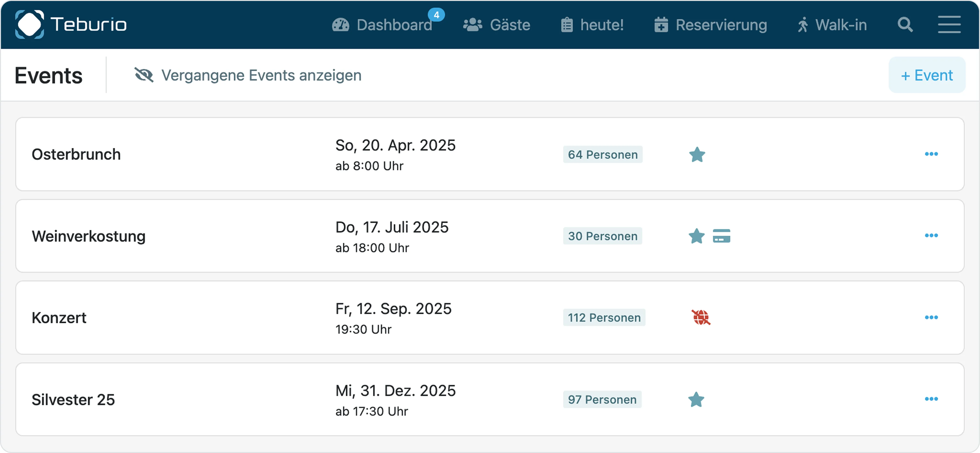Click the Events page heading
The width and height of the screenshot is (980, 453).
pos(48,75)
